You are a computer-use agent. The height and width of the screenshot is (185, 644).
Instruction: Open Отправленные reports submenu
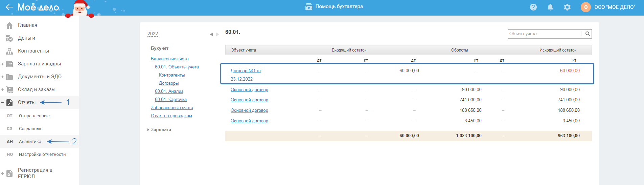tap(34, 116)
